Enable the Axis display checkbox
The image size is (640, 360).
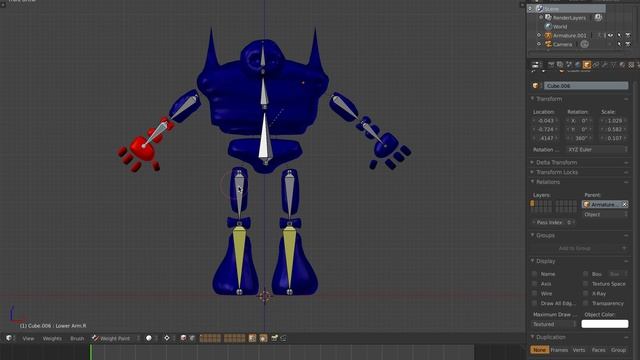(534, 284)
